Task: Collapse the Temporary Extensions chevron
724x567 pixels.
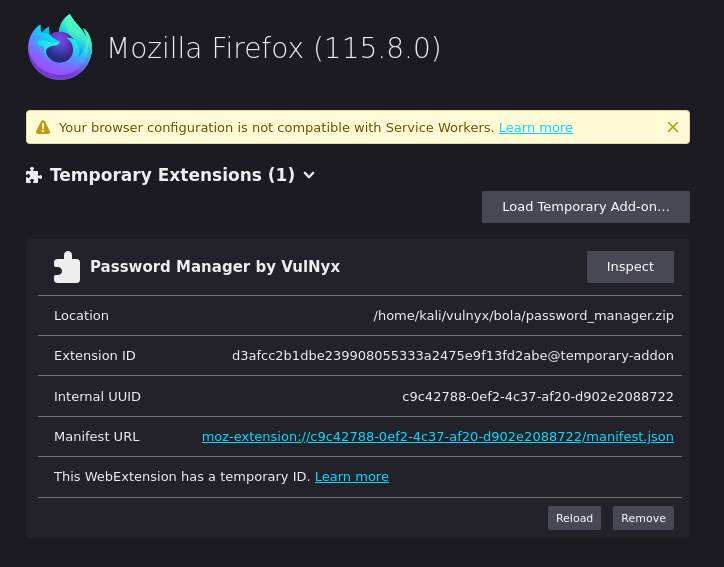Action: click(x=309, y=175)
